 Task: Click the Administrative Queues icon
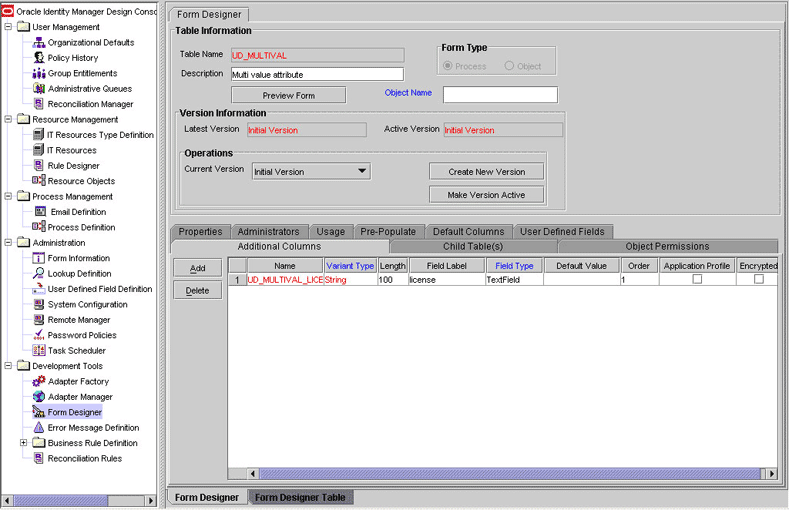(39, 89)
